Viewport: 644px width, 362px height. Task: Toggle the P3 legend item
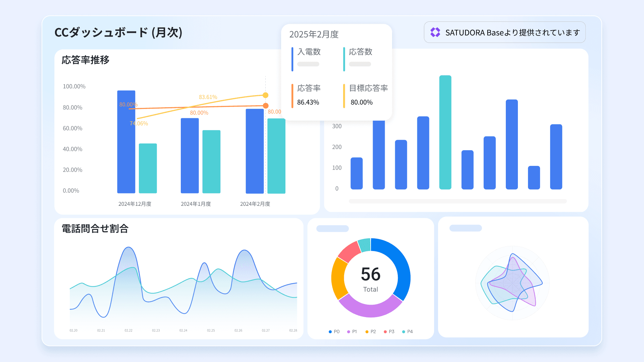pyautogui.click(x=389, y=331)
